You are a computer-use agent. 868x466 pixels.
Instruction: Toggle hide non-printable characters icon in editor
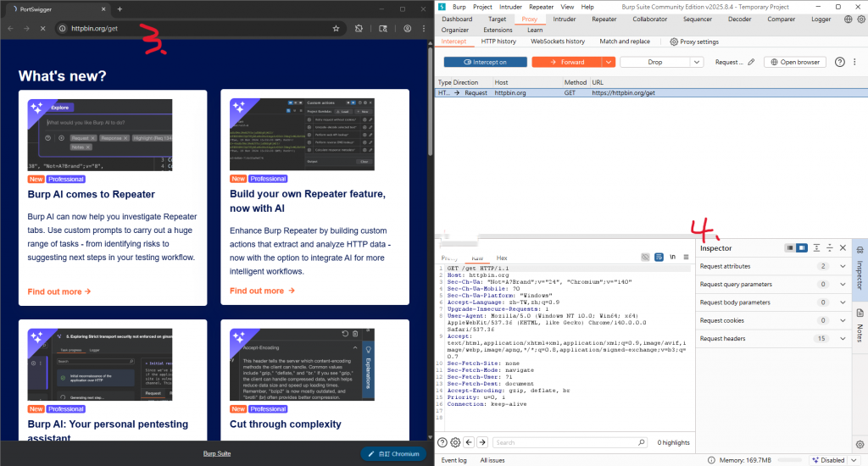pyautogui.click(x=645, y=258)
